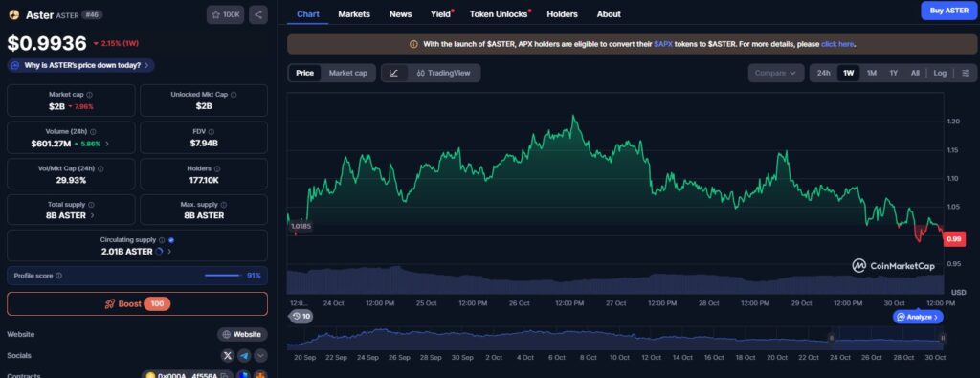Switch chart to Price
Image resolution: width=980 pixels, height=378 pixels.
pos(305,73)
